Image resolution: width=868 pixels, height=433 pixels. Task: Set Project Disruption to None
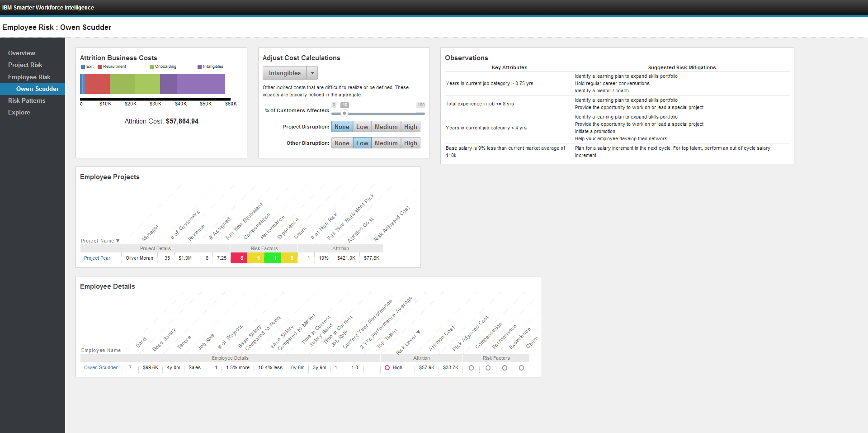(342, 127)
